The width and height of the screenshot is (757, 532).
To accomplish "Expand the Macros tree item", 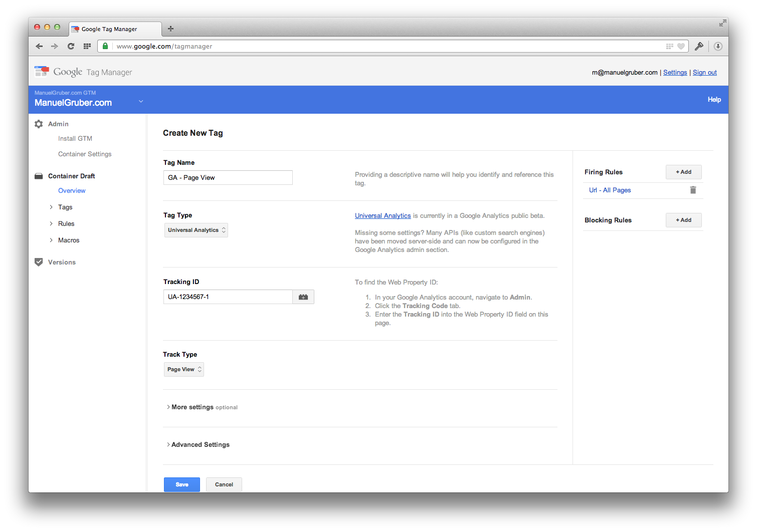I will point(51,240).
